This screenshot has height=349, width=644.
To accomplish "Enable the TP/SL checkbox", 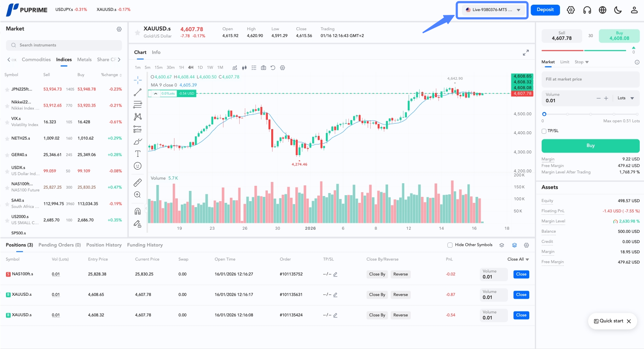I will tap(544, 131).
